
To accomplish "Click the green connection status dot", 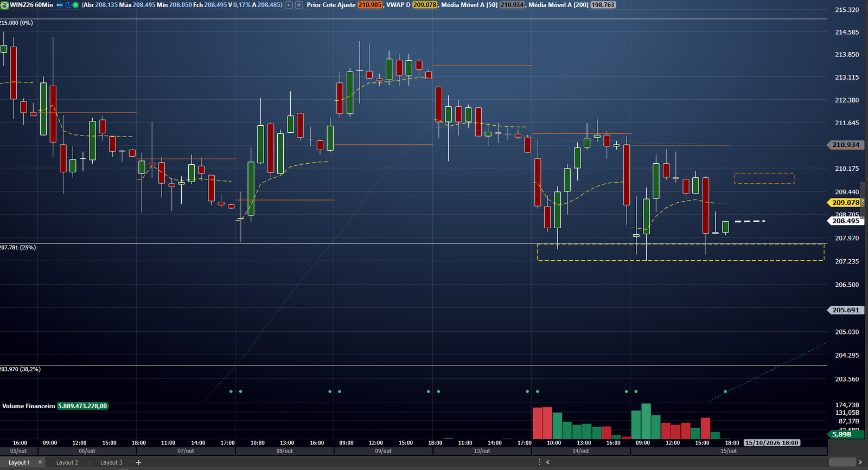I will click(x=75, y=5).
